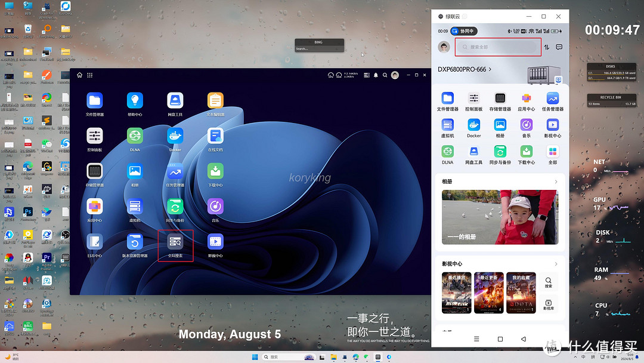Open the messages chat bubble icon
Image resolution: width=644 pixels, height=363 pixels.
(559, 47)
